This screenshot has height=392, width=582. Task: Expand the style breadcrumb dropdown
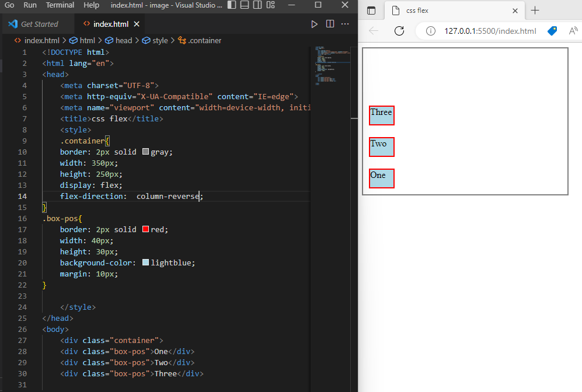pyautogui.click(x=155, y=40)
